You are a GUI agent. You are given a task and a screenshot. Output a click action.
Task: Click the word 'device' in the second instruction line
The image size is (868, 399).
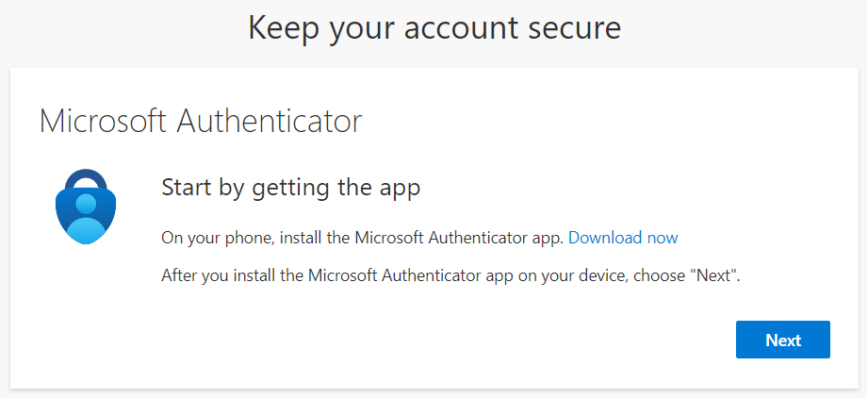click(599, 275)
